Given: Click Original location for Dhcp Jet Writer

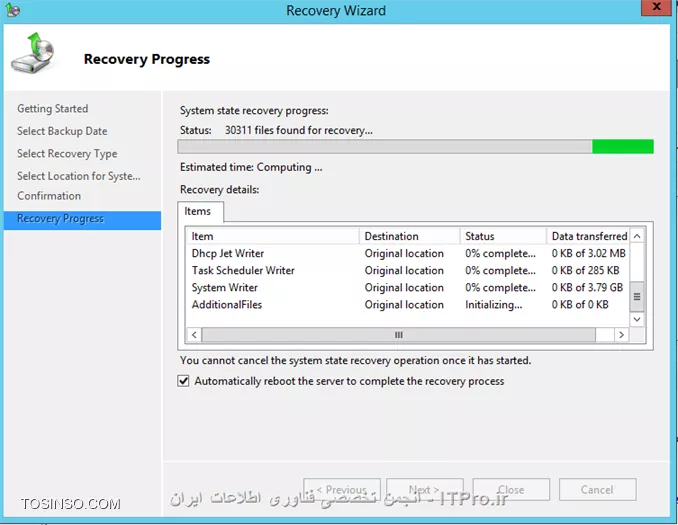Looking at the screenshot, I should coord(404,253).
